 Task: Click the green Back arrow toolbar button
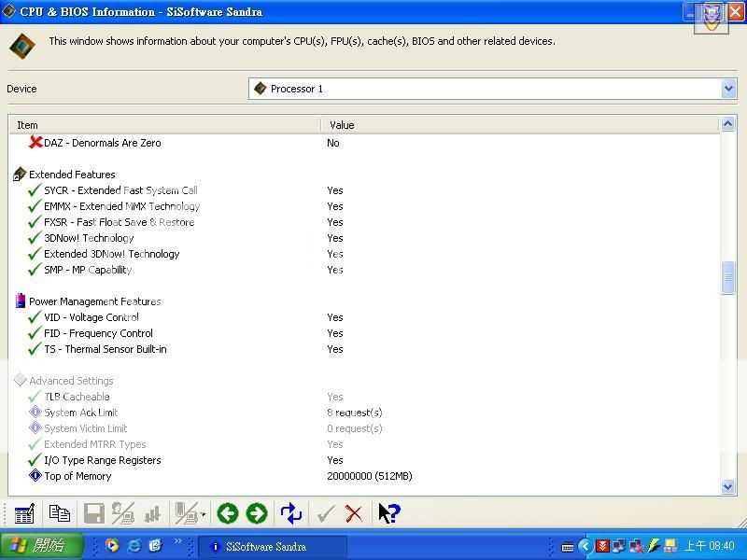[227, 513]
